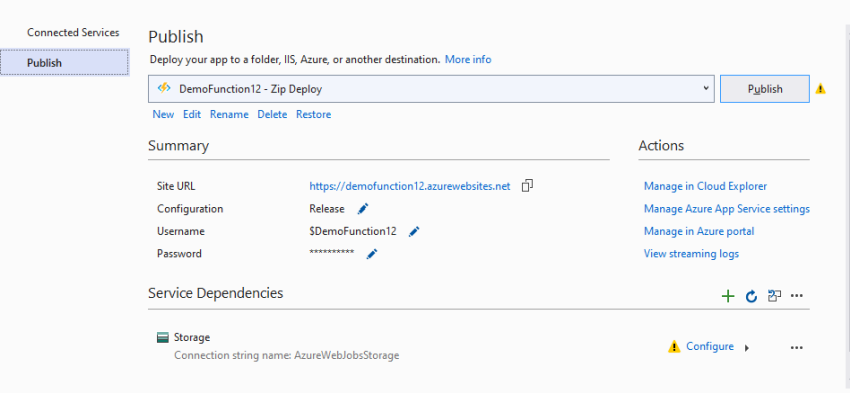Edit Configuration using its pencil icon

(x=363, y=209)
